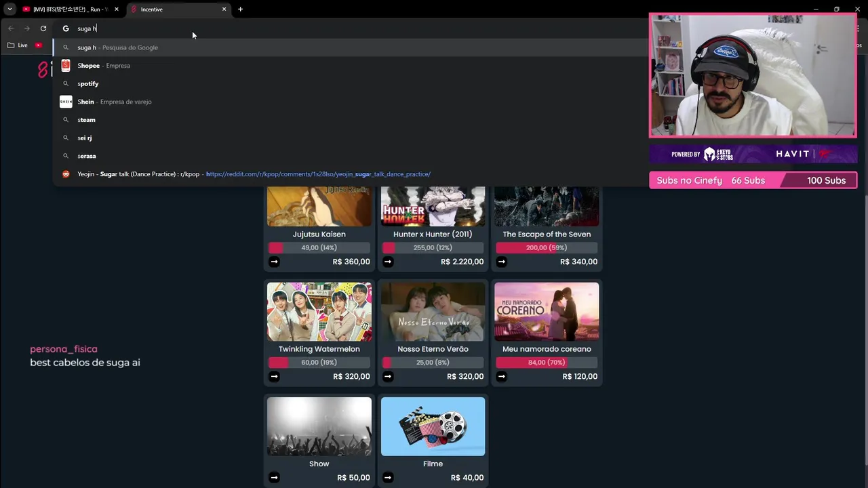868x488 pixels.
Task: Open a new tab with the plus icon
Action: coord(240,9)
